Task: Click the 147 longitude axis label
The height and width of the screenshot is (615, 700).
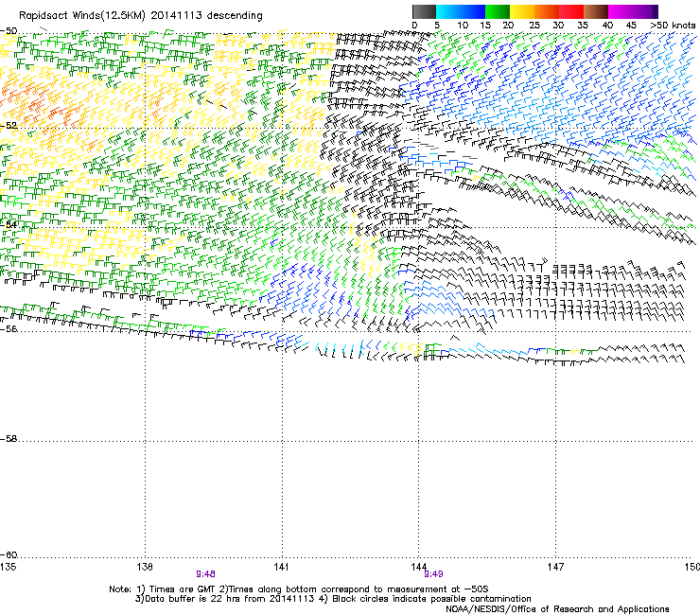Action: click(556, 567)
